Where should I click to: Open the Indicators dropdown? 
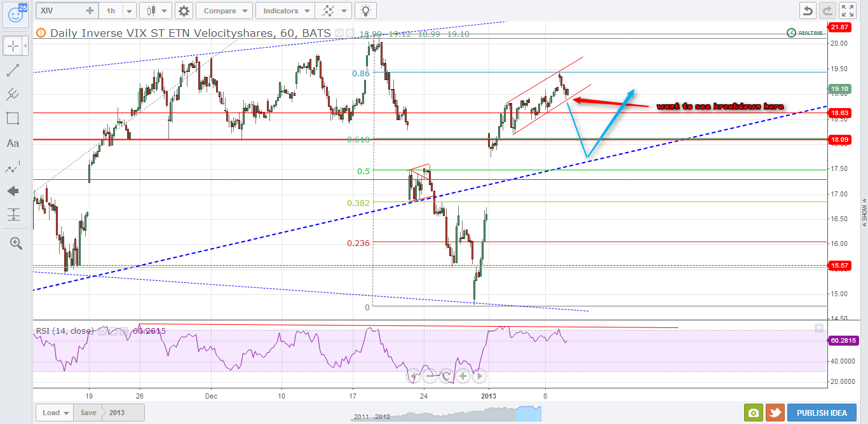pyautogui.click(x=285, y=11)
